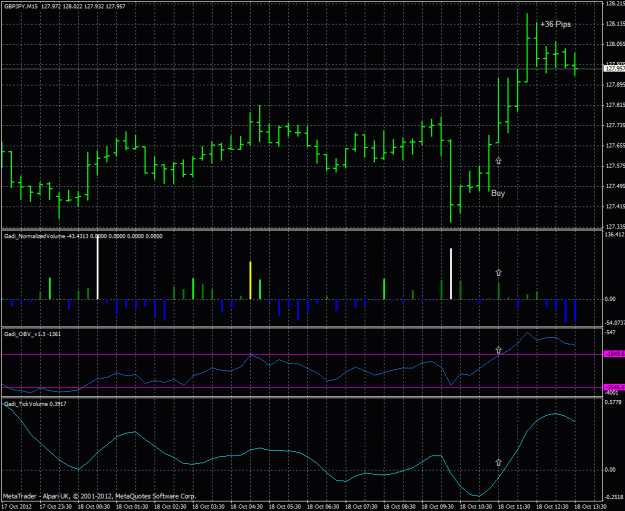The width and height of the screenshot is (625, 511).
Task: Click price axis value 127.895
Action: point(615,85)
